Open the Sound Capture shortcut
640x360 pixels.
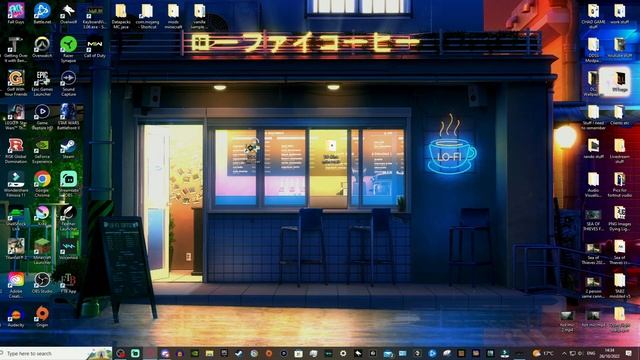coord(68,83)
